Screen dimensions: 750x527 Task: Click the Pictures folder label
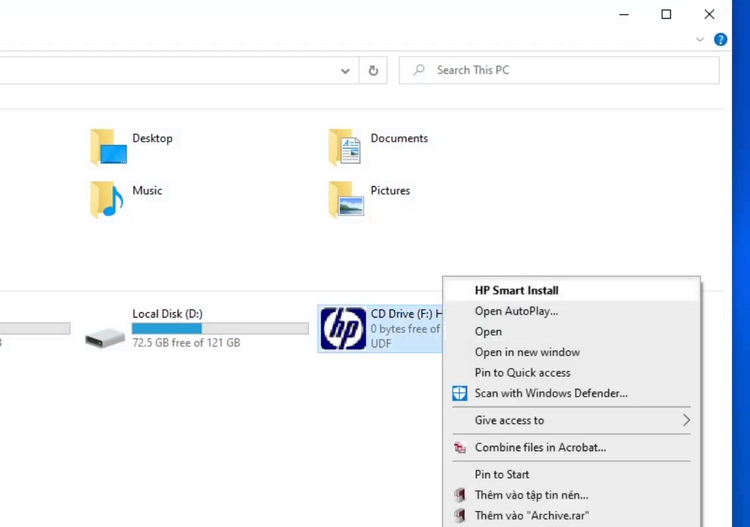pos(390,190)
